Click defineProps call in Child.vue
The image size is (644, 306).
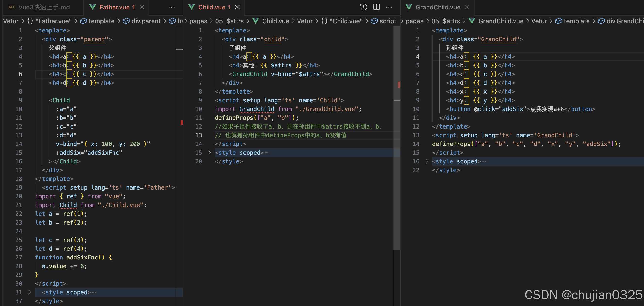257,118
